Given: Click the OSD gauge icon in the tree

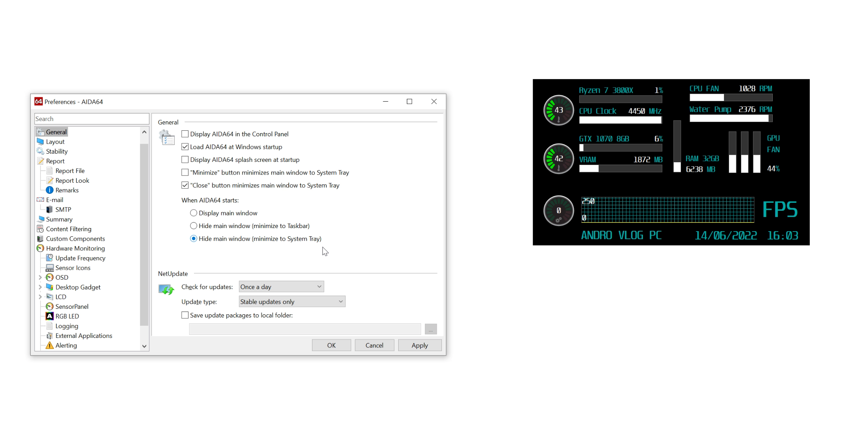Looking at the screenshot, I should tap(50, 278).
